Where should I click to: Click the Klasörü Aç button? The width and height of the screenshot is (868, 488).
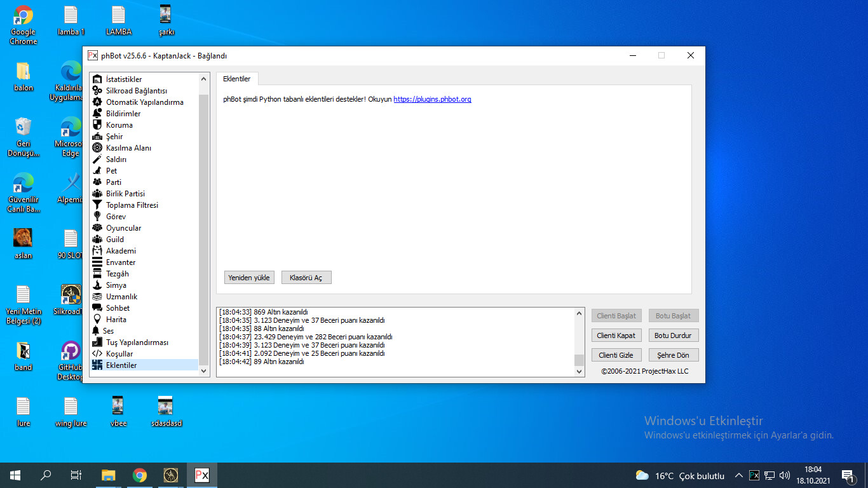[x=306, y=278]
